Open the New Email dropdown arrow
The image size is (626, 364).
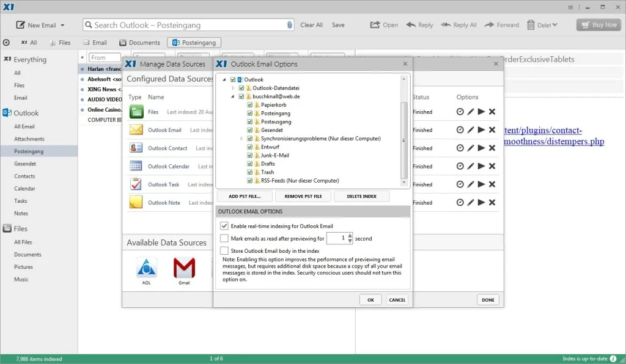tap(62, 25)
